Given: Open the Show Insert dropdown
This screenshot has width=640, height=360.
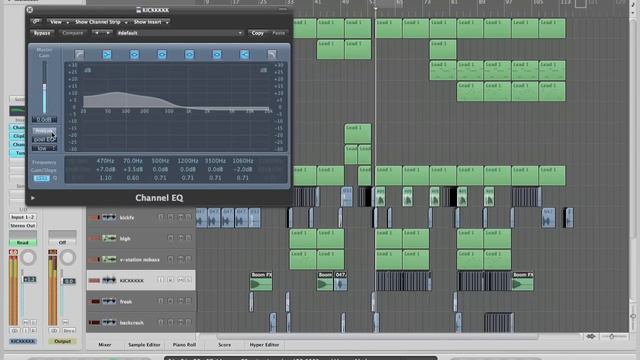Looking at the screenshot, I should (151, 22).
